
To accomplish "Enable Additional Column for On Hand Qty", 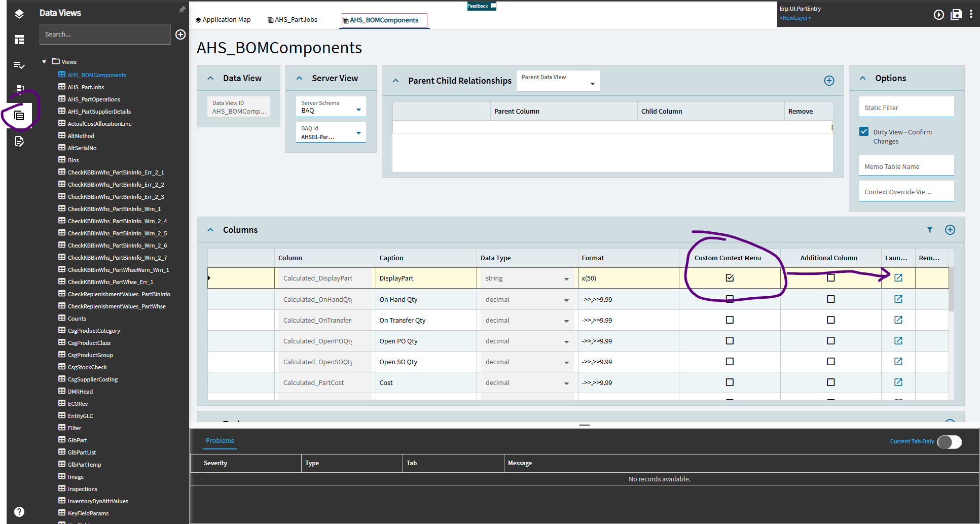I will tap(830, 299).
